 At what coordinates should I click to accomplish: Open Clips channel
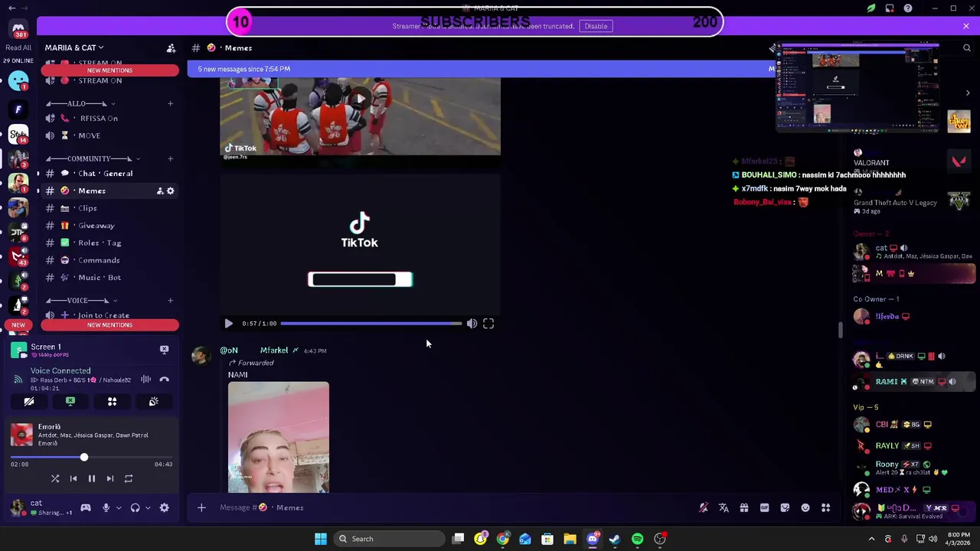[x=109, y=208]
